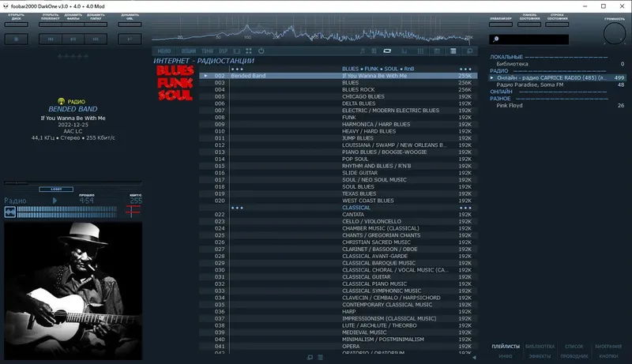Click the guitarist album art image
Image resolution: width=632 pixels, height=364 pixels.
(x=73, y=291)
